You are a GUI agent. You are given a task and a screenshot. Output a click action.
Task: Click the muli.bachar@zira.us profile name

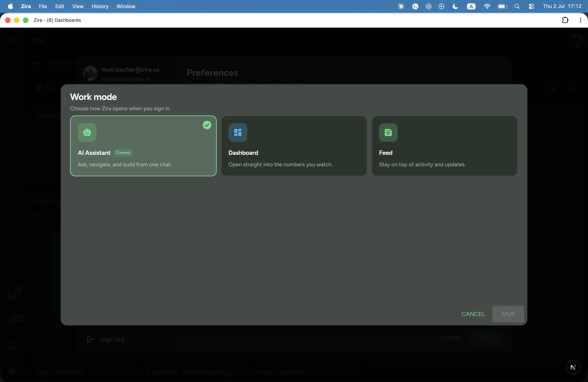pos(131,70)
